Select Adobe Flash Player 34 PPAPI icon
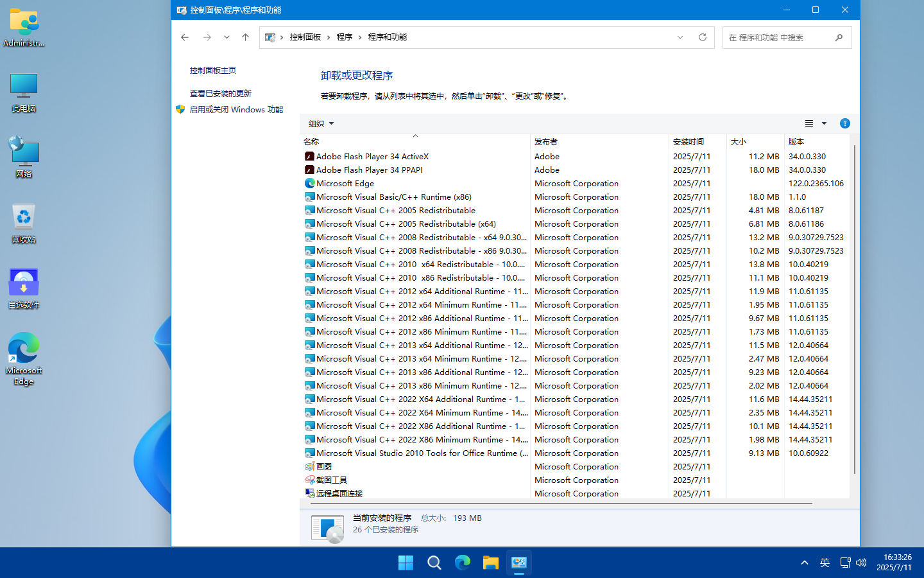 tap(309, 170)
